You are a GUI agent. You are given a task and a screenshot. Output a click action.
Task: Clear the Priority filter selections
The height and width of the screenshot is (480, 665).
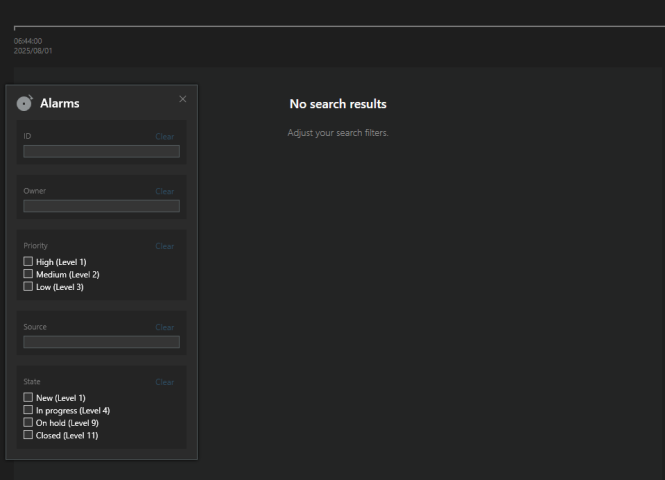(x=164, y=246)
